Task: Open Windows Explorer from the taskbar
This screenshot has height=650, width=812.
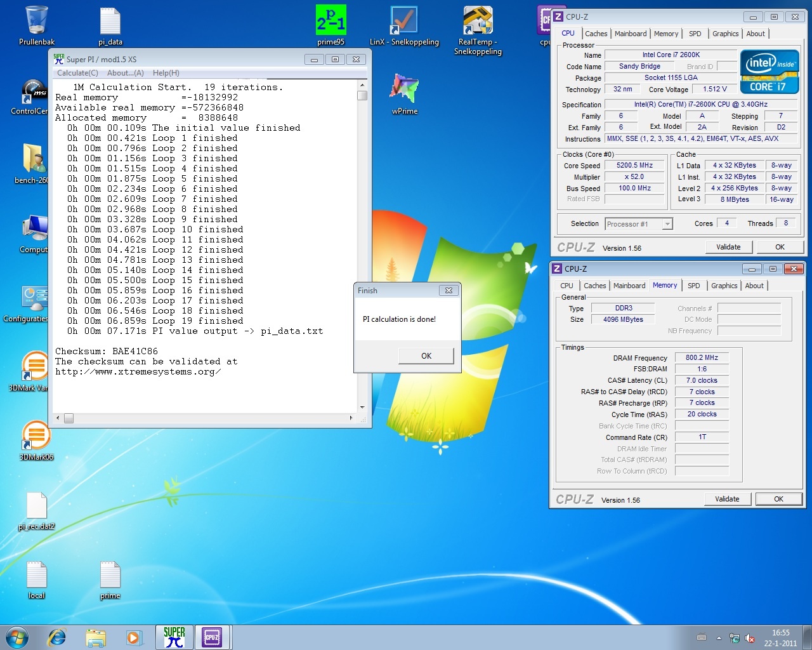Action: pos(96,637)
